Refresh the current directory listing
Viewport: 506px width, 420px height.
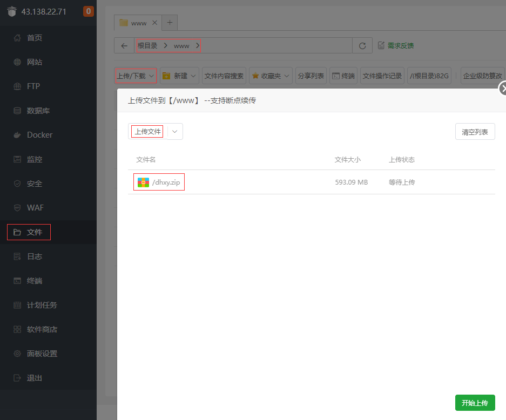362,45
